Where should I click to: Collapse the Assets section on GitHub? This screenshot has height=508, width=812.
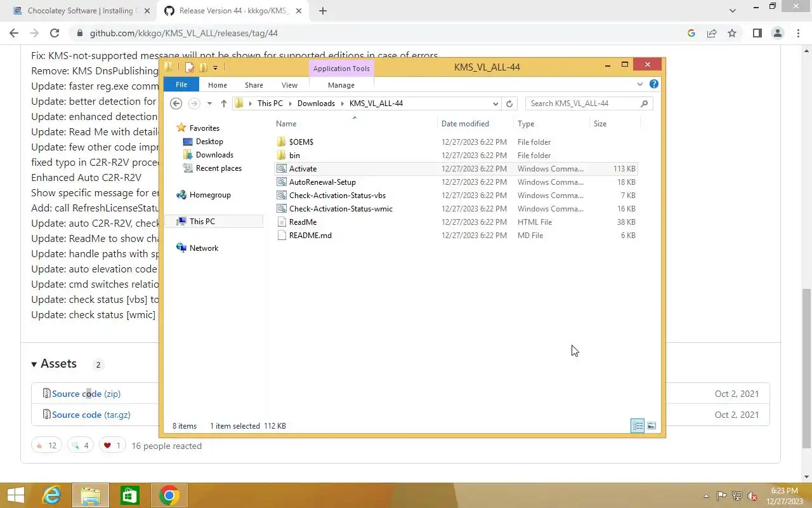point(54,364)
